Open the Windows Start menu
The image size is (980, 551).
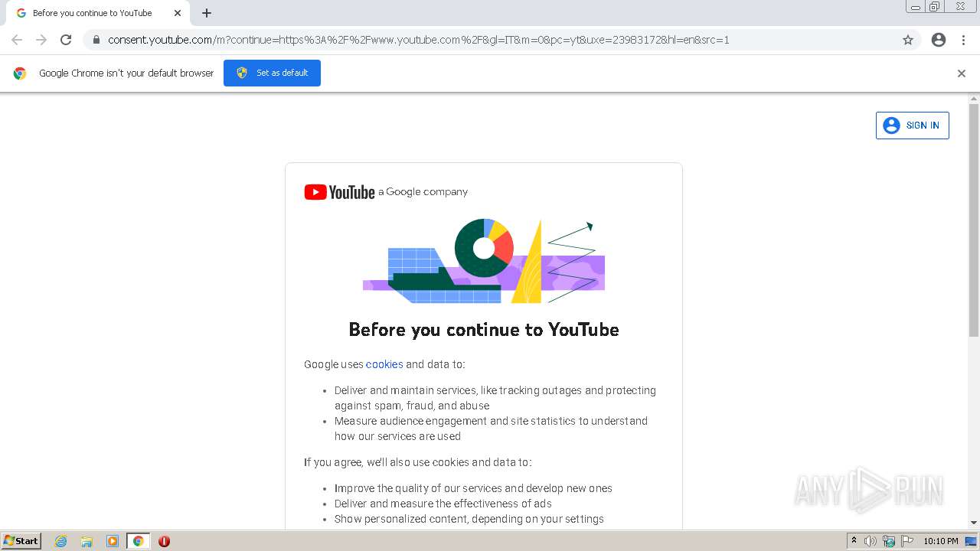21,540
